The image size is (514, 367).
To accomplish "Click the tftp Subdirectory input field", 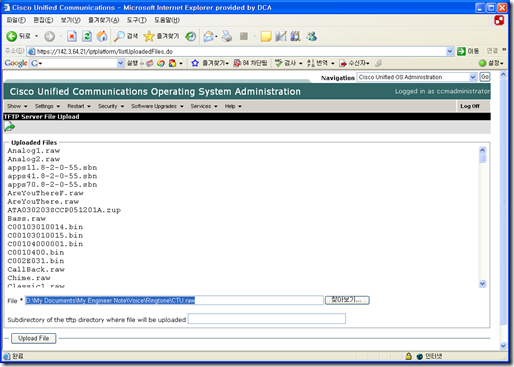I will 267,319.
